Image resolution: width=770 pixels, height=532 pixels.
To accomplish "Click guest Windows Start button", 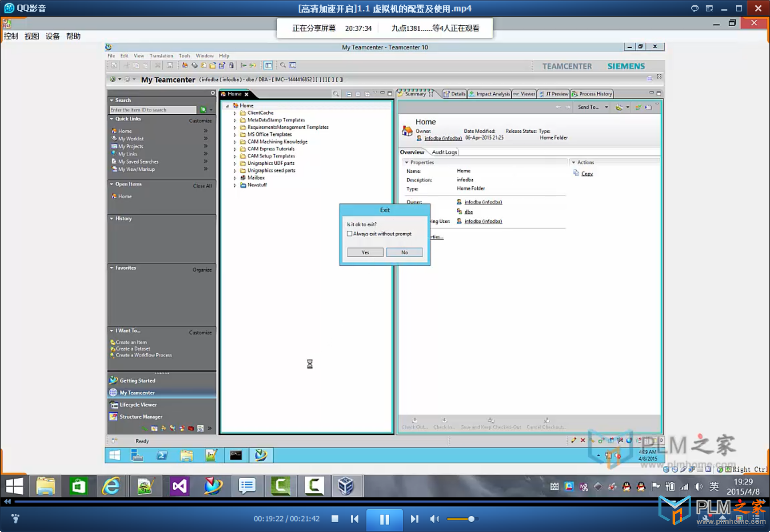I will pyautogui.click(x=115, y=455).
